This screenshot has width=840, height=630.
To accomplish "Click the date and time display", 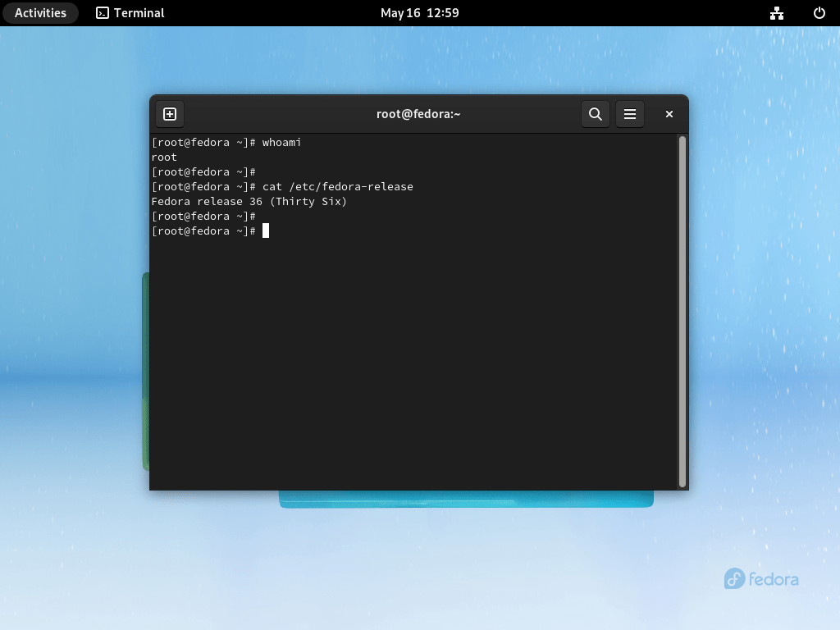I will 420,12.
